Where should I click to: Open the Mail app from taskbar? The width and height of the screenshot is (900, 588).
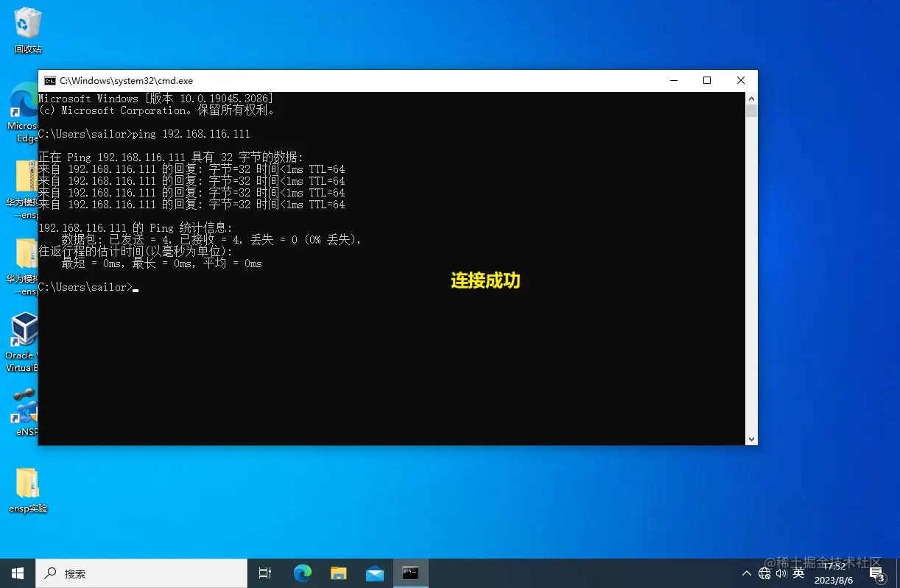(x=374, y=573)
